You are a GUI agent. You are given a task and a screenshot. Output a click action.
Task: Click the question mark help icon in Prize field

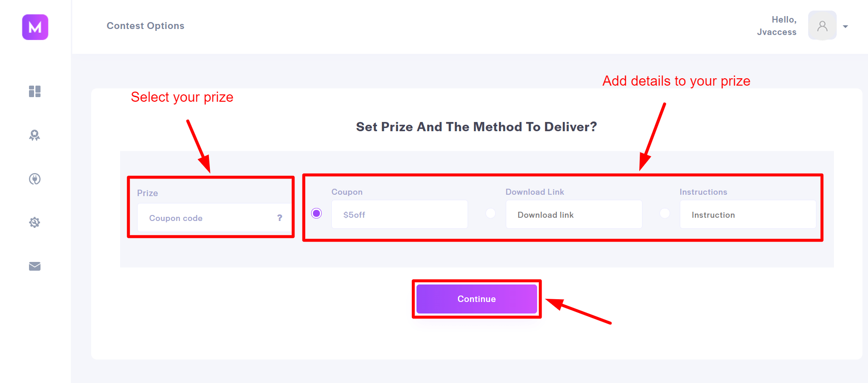click(x=279, y=218)
